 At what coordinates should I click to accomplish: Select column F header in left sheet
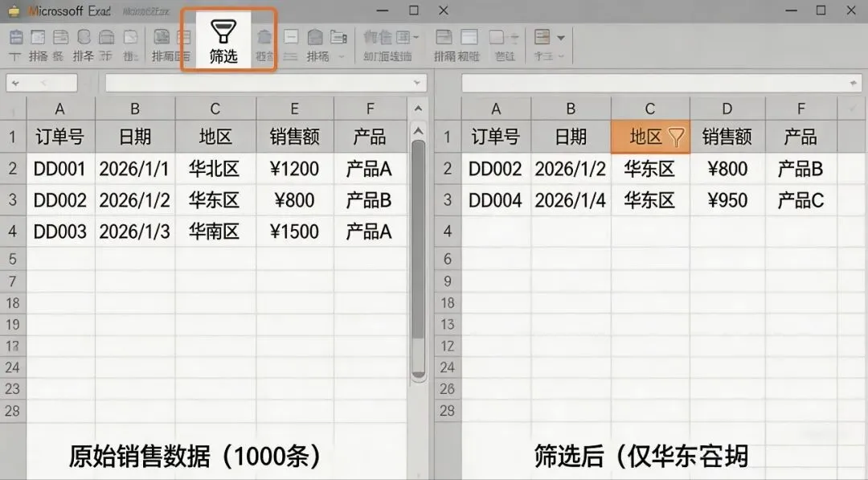pyautogui.click(x=370, y=109)
